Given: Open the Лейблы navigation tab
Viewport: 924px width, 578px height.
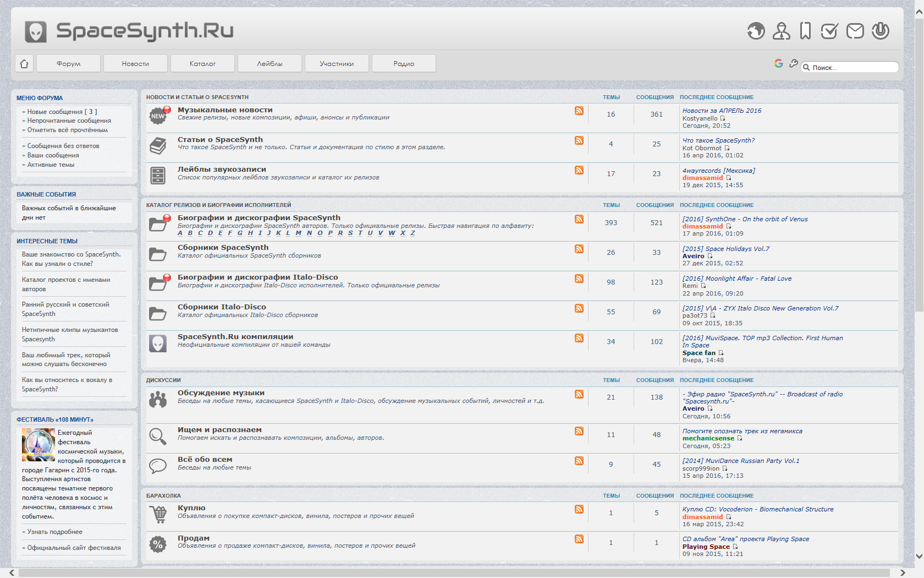Looking at the screenshot, I should (x=269, y=64).
